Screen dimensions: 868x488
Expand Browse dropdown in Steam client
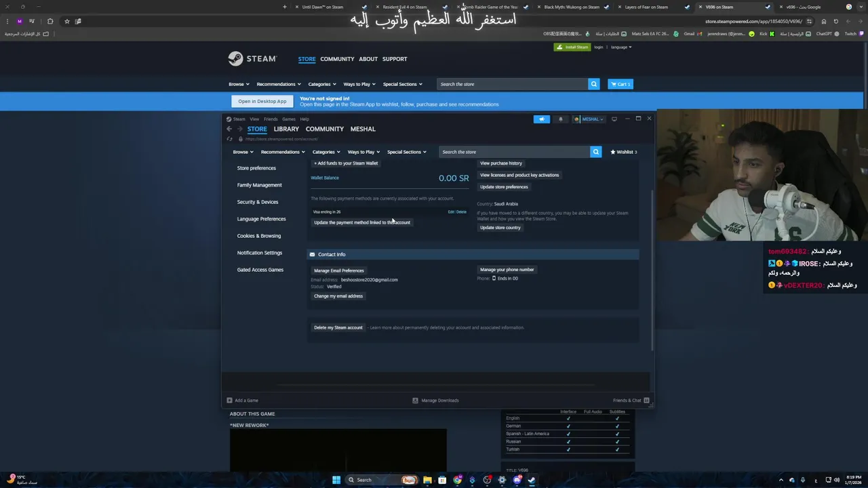[x=243, y=152]
